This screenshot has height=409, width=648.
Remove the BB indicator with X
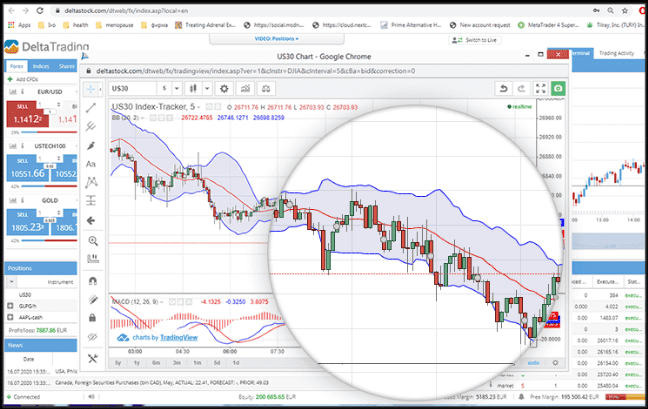[169, 118]
